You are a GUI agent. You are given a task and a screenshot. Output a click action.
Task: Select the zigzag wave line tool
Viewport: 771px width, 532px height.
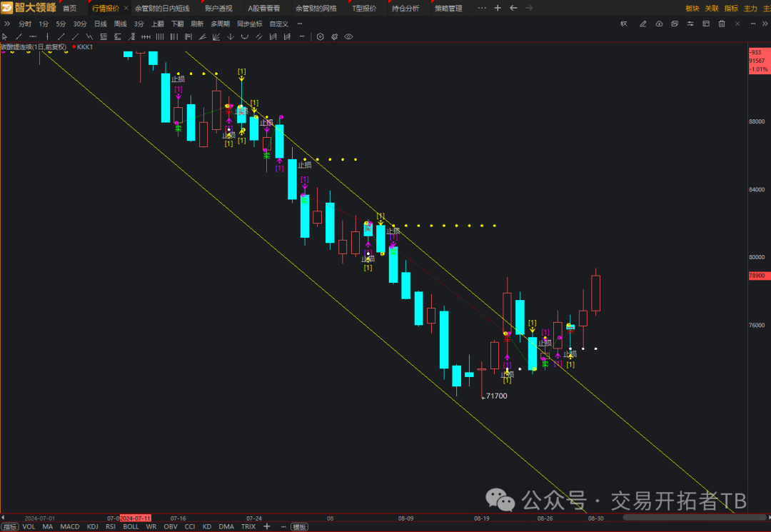point(89,37)
